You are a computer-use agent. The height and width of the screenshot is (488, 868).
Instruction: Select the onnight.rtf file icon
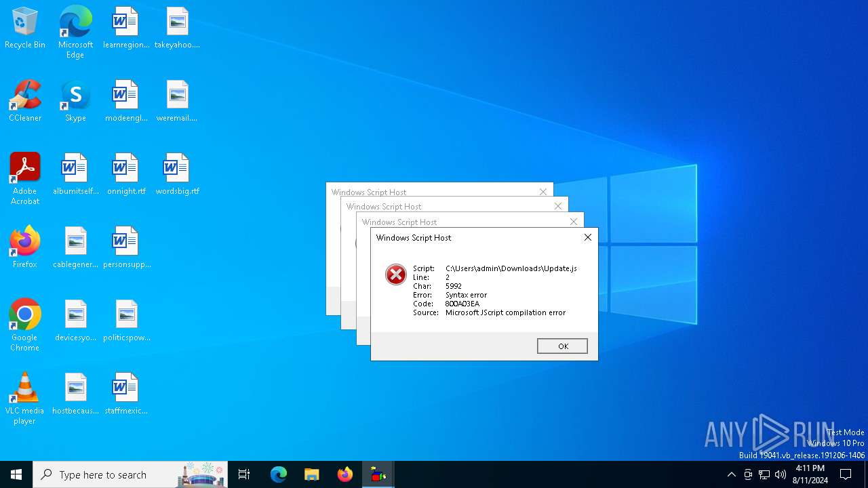pyautogui.click(x=125, y=175)
